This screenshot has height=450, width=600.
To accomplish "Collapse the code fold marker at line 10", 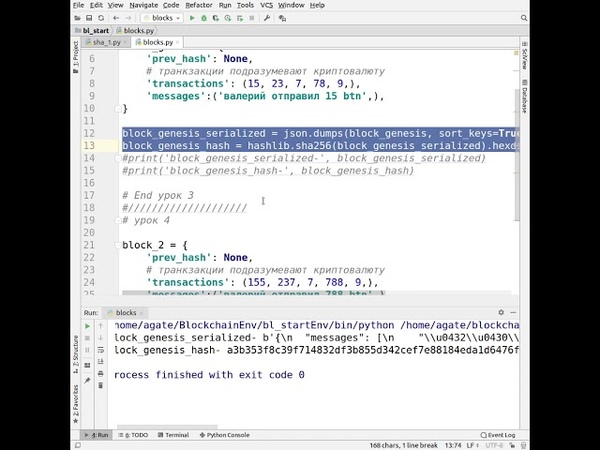I will tap(120, 109).
